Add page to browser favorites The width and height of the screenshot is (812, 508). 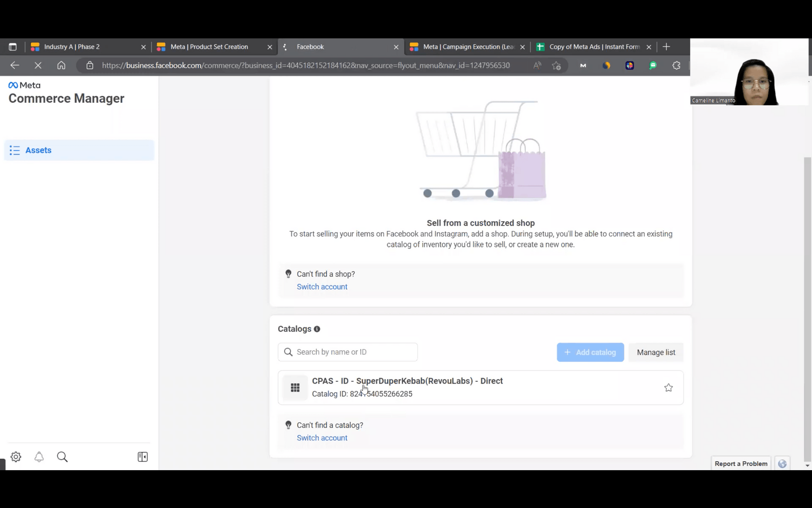(x=556, y=65)
